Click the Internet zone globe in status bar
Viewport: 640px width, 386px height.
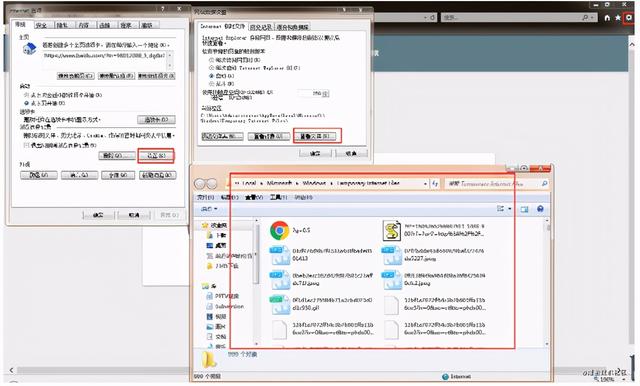point(445,377)
